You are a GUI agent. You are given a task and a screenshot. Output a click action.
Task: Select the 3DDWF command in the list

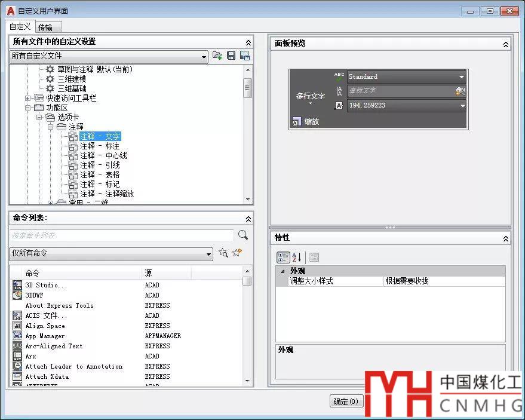34,295
